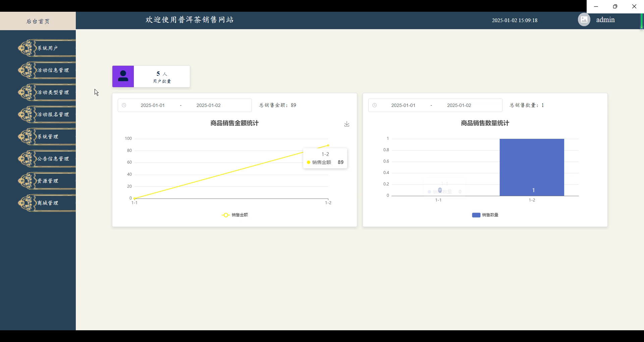Toggle the 销售金额 legend series

[235, 215]
